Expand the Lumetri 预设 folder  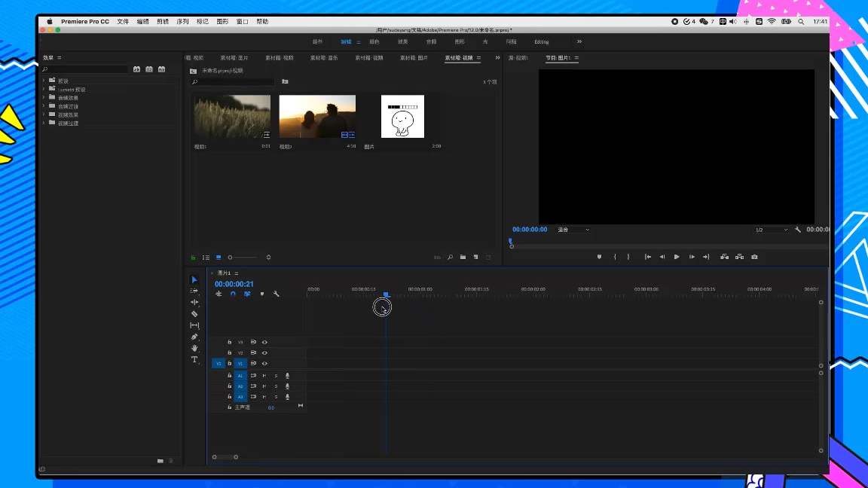[44, 89]
